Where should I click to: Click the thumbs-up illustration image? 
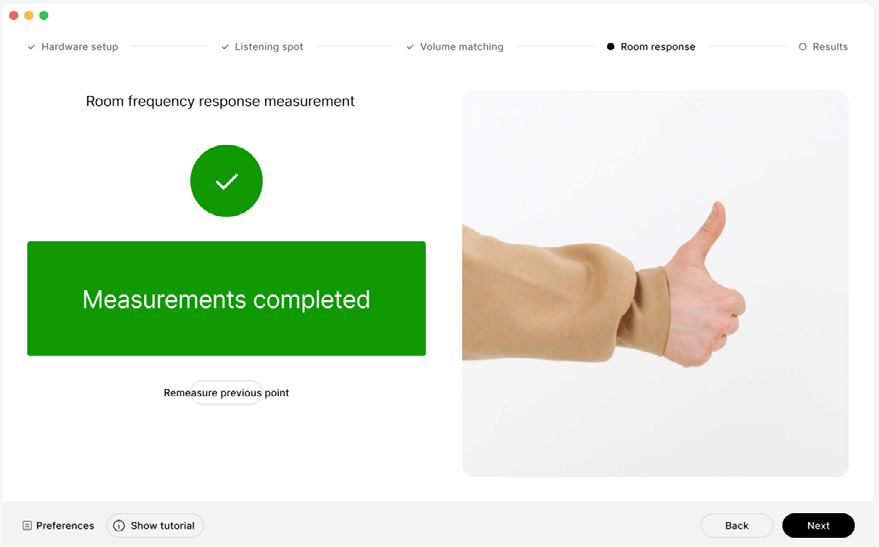655,284
